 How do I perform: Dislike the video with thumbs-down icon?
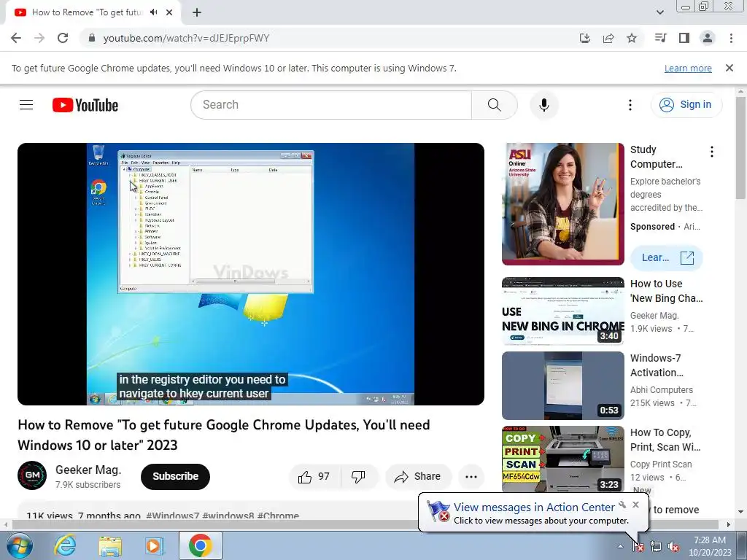click(x=358, y=477)
